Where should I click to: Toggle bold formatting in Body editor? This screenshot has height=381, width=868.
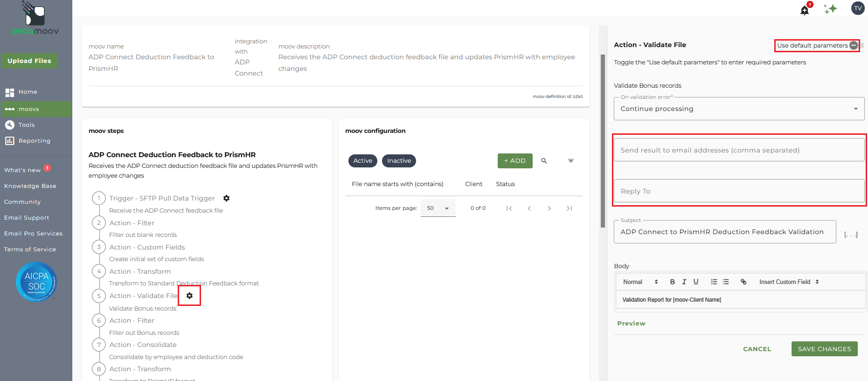click(673, 282)
